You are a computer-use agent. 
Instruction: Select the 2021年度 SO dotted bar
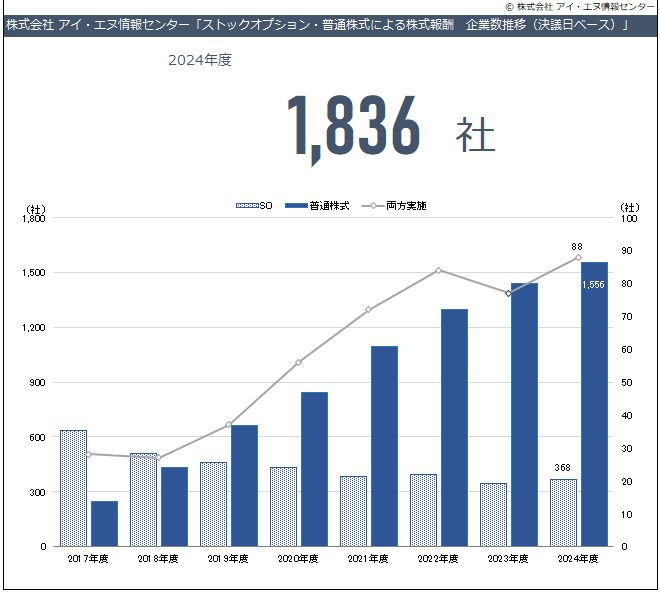354,511
